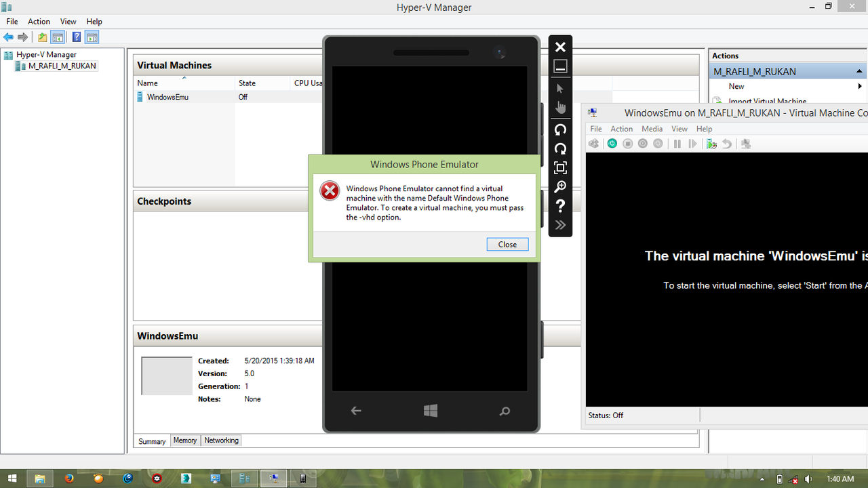Open Help via blue question mark toolbar icon
The image size is (868, 488).
point(77,37)
